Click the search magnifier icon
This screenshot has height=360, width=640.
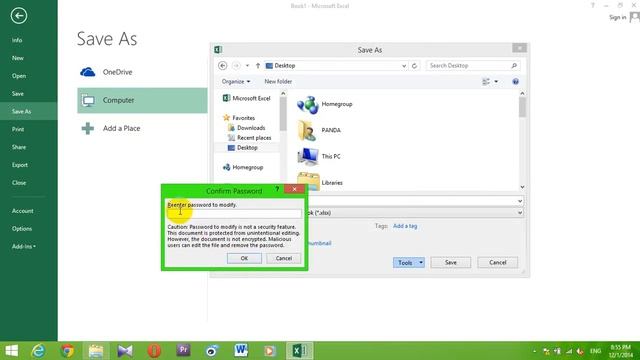pyautogui.click(x=514, y=66)
